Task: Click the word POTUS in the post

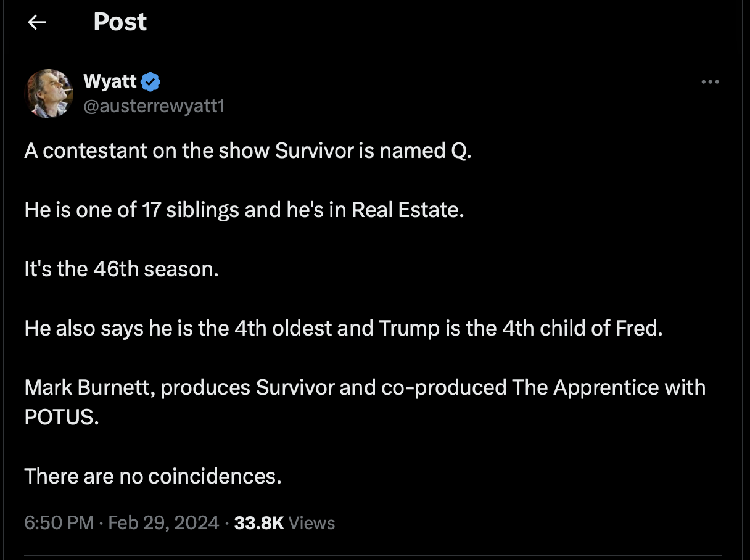Action: click(61, 417)
